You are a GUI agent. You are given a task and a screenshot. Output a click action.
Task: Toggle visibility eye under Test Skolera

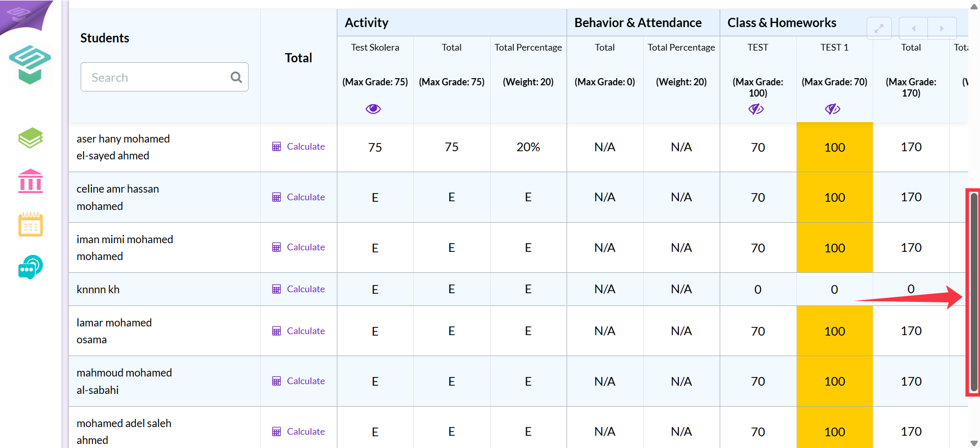373,109
